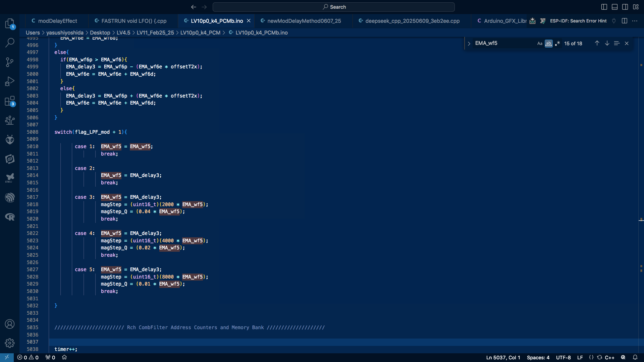Viewport: 644px width, 362px height.
Task: Open the Accounts icon in activity bar
Action: (10, 324)
